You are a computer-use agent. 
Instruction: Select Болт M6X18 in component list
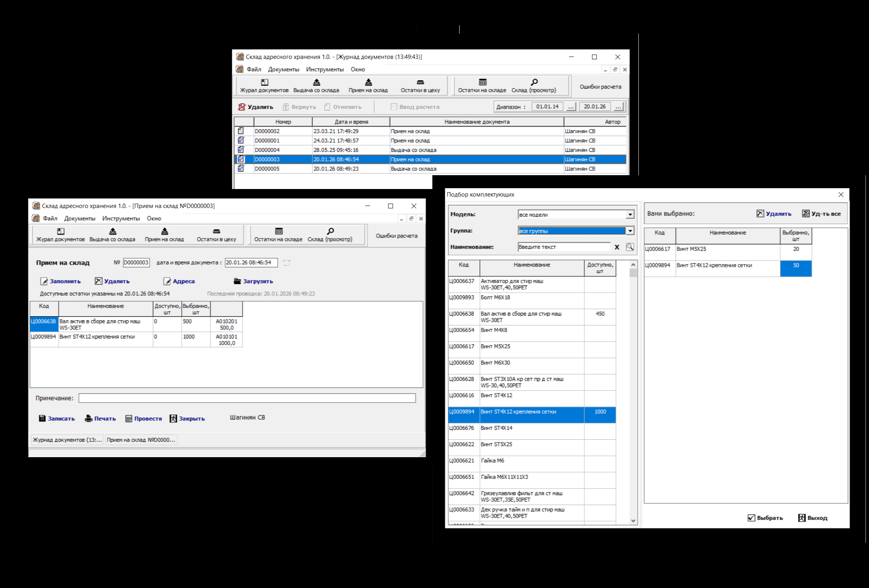(532, 301)
